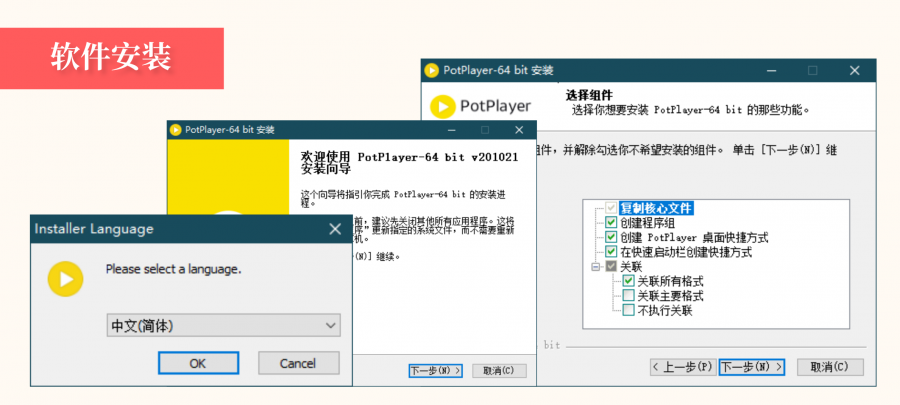Minimize the components selection window

[771, 71]
